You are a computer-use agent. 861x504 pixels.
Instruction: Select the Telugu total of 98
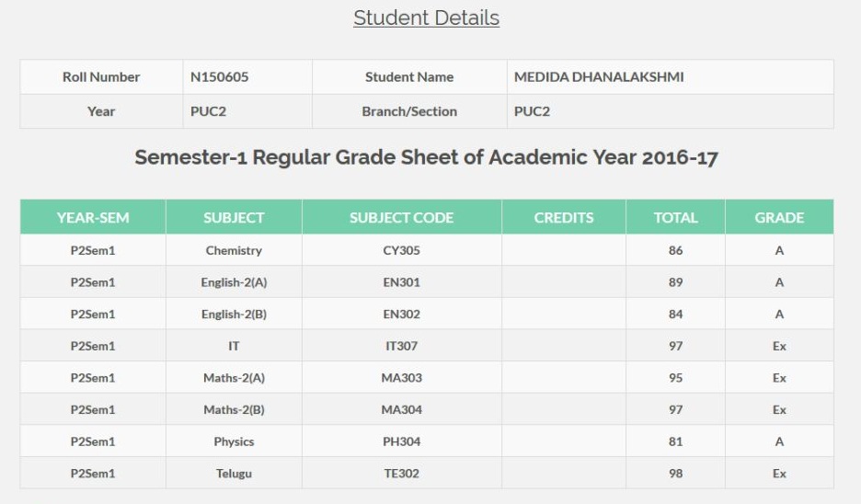click(675, 474)
